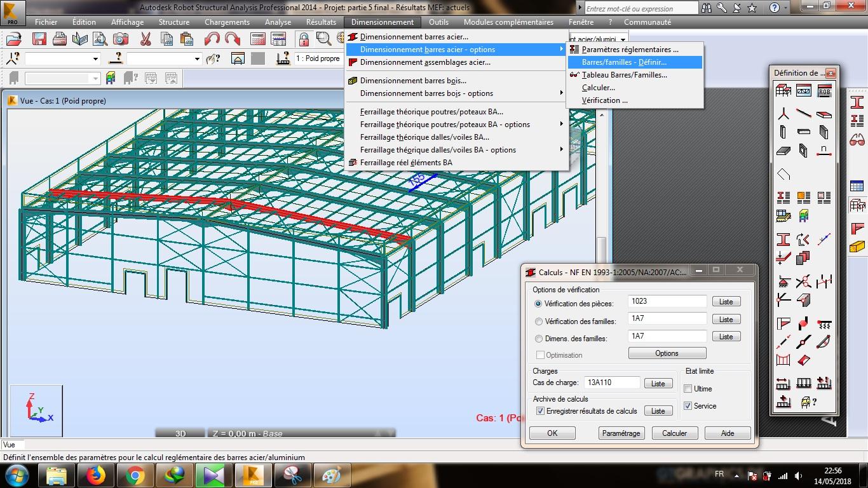868x488 pixels.
Task: Click the glasses display icon on right sidebar
Action: [857, 139]
